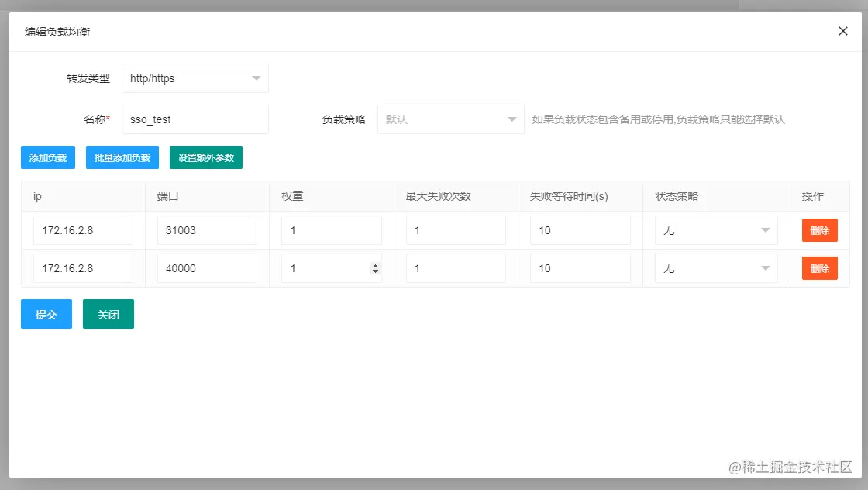Image resolution: width=868 pixels, height=490 pixels.
Task: Click the ip field showing 172.16.2.8 in row one
Action: coord(83,229)
